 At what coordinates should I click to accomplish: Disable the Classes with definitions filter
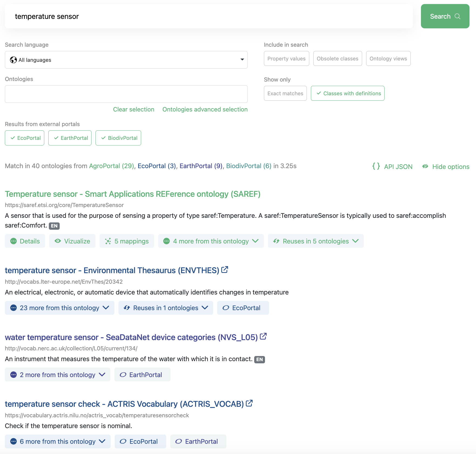coord(348,93)
